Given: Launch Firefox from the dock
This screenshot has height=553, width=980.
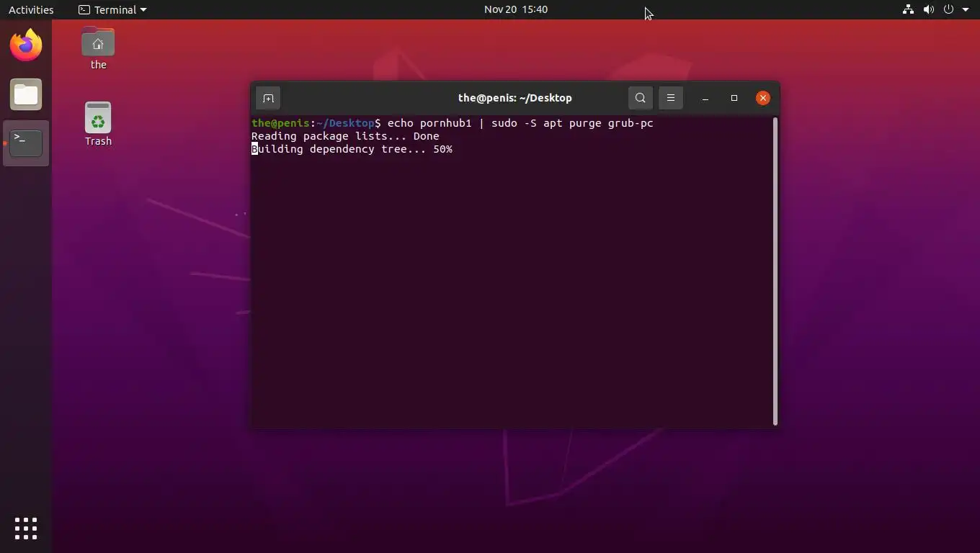Looking at the screenshot, I should [x=26, y=45].
